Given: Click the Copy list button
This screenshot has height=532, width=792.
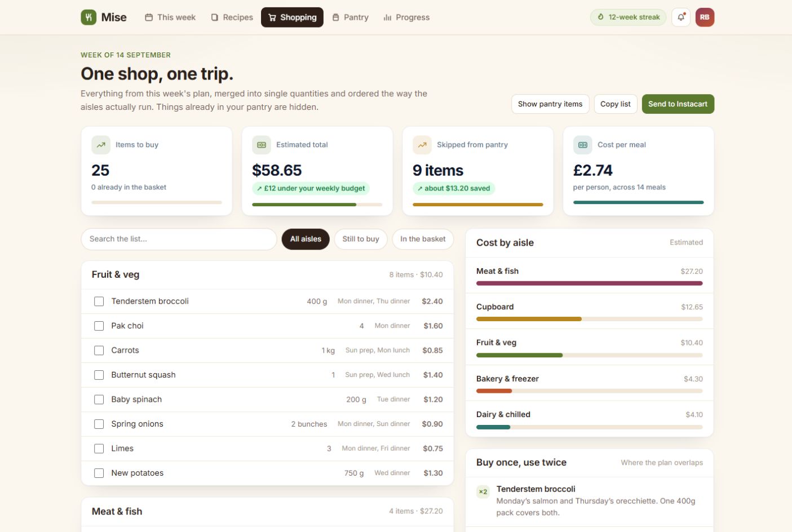Looking at the screenshot, I should (616, 104).
